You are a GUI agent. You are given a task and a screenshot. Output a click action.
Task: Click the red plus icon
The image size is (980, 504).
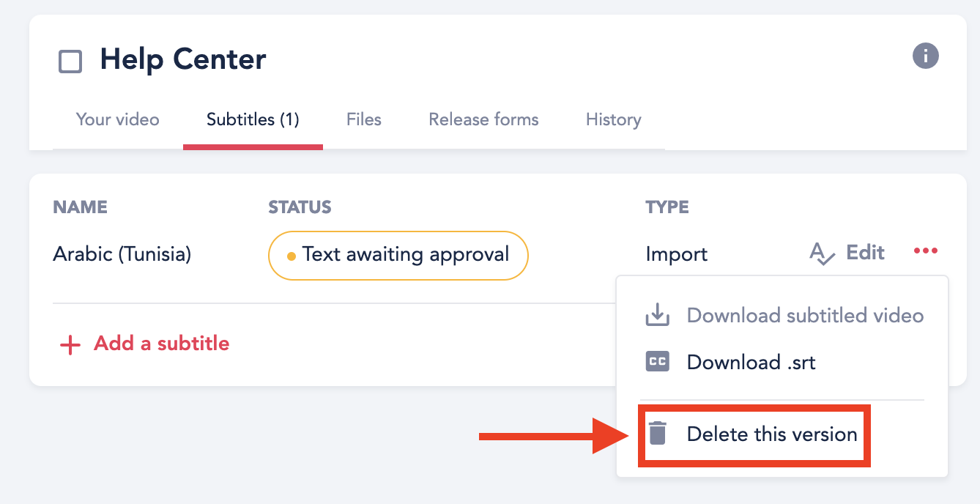pos(70,344)
